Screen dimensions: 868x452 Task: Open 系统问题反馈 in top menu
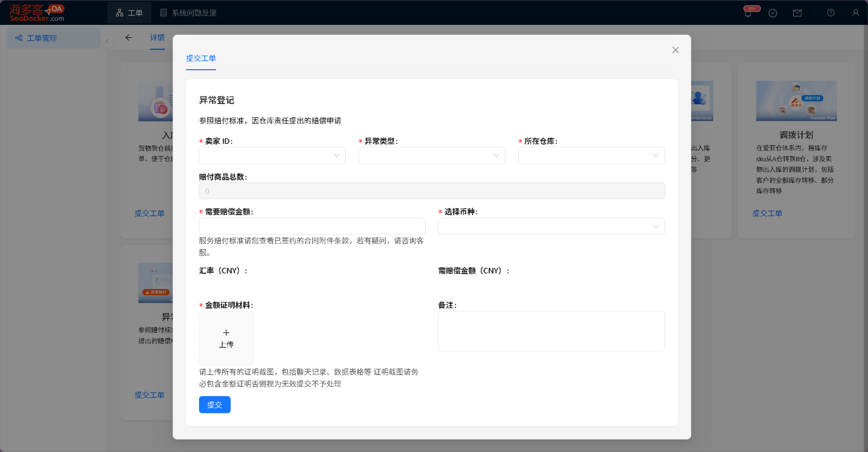click(x=188, y=13)
